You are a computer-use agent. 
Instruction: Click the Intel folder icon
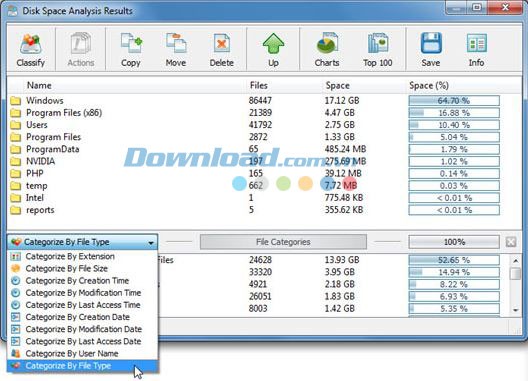coord(15,198)
